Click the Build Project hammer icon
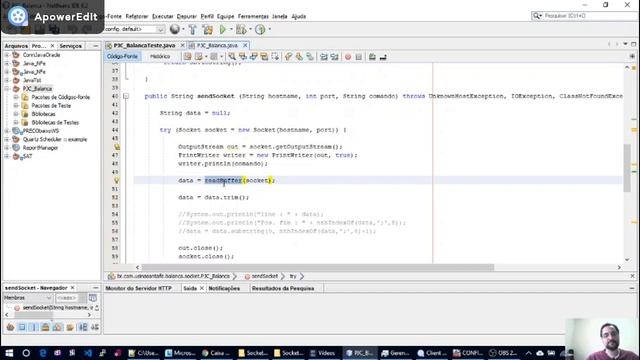 [193, 29]
